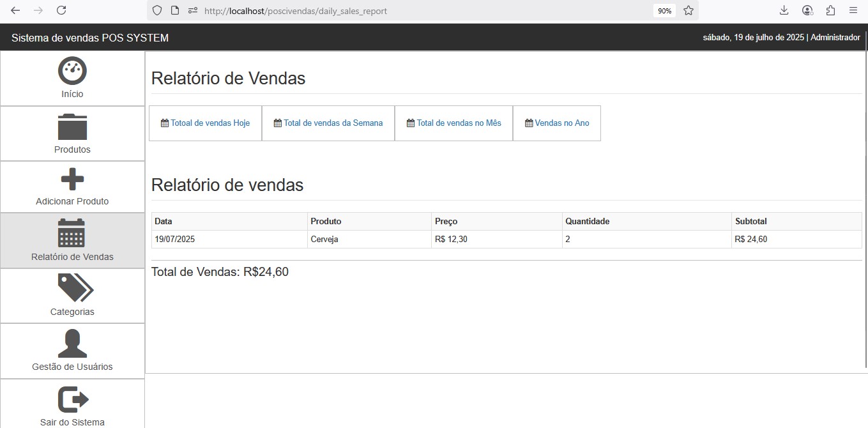This screenshot has height=428, width=868.
Task: Click the Sair do Sistema logout icon
Action: point(72,399)
